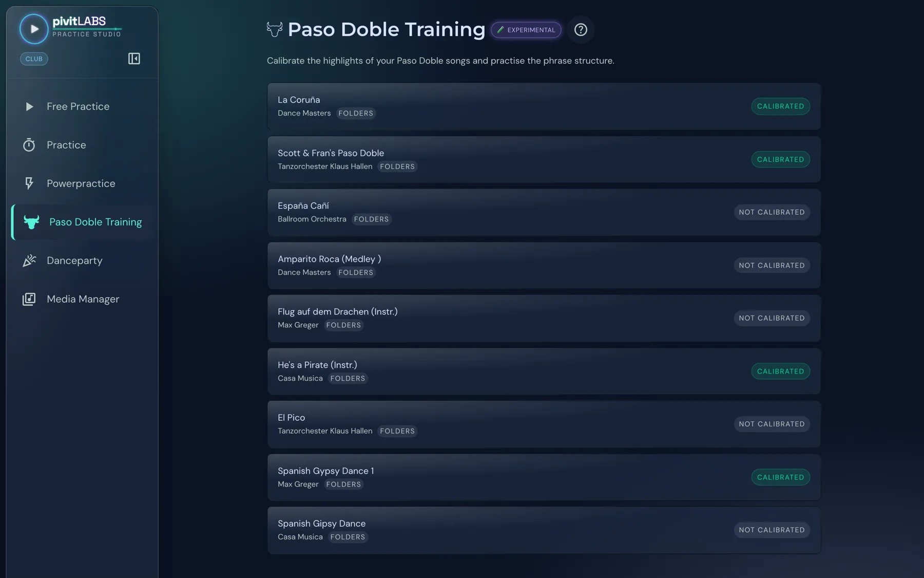
Task: Click FOLDERS tag on España Cañí
Action: (x=371, y=219)
